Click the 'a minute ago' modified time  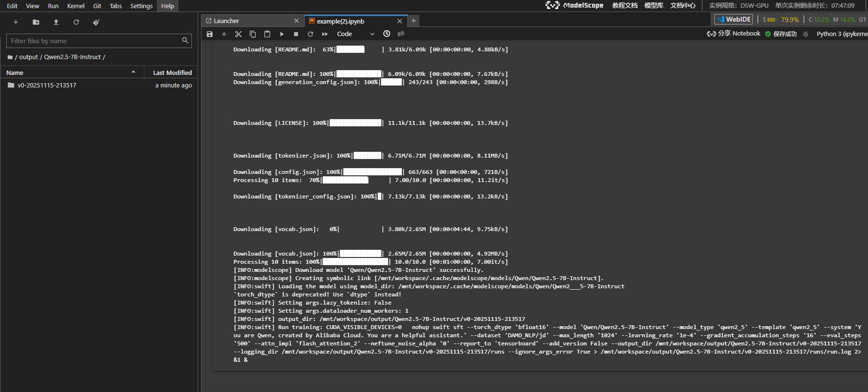(x=173, y=85)
